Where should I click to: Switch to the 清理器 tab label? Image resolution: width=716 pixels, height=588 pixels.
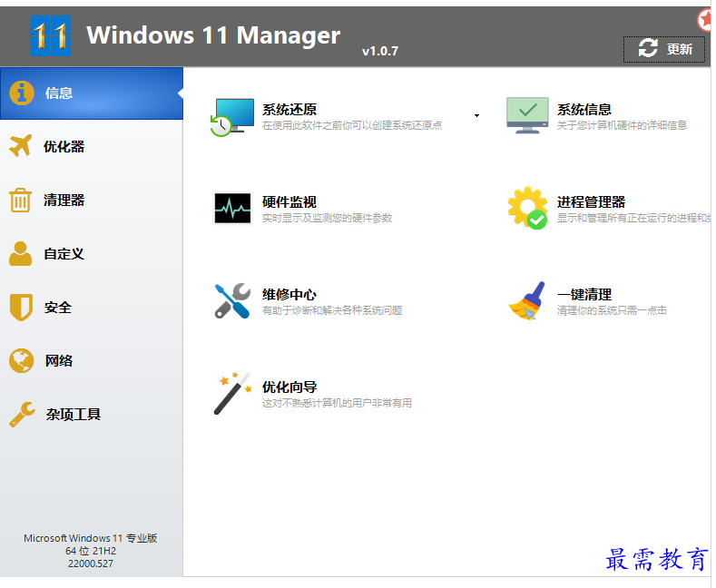pyautogui.click(x=64, y=200)
